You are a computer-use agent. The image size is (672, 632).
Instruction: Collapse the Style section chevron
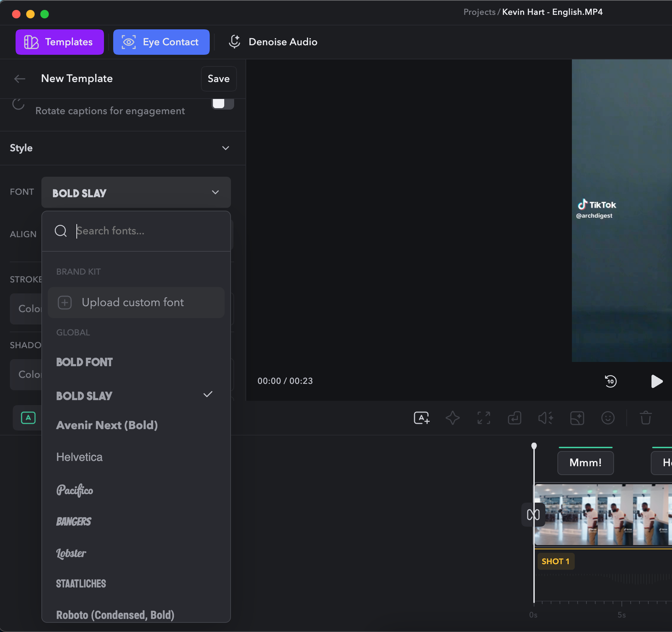(x=225, y=148)
